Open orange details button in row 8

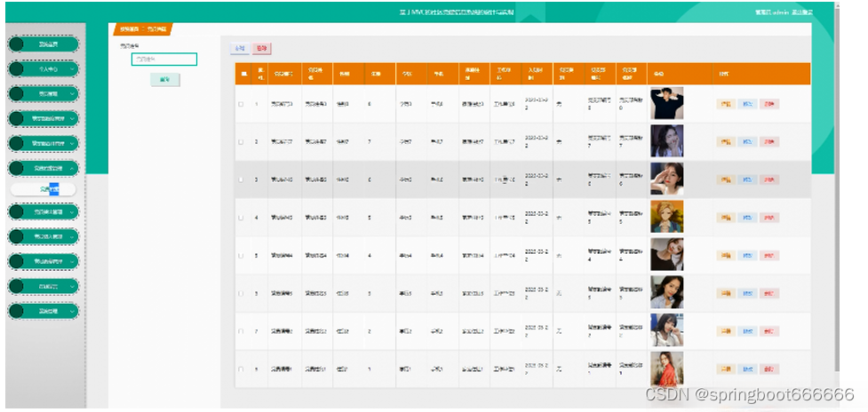pyautogui.click(x=725, y=368)
